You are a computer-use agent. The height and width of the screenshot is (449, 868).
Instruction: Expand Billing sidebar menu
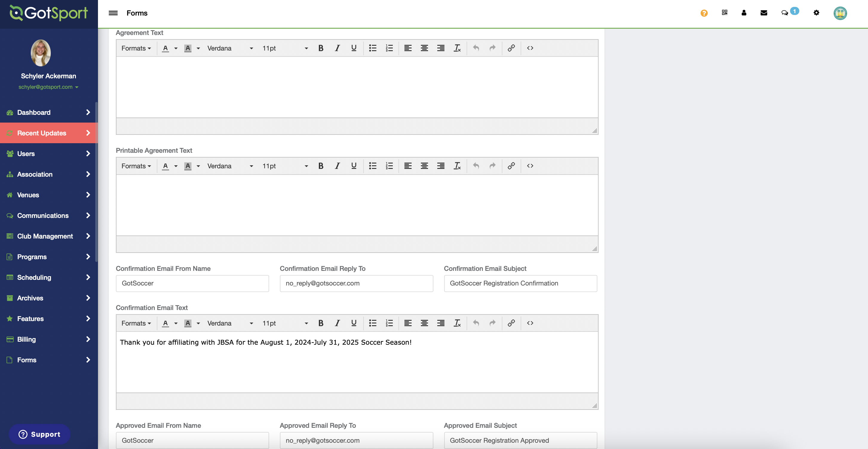pyautogui.click(x=48, y=339)
